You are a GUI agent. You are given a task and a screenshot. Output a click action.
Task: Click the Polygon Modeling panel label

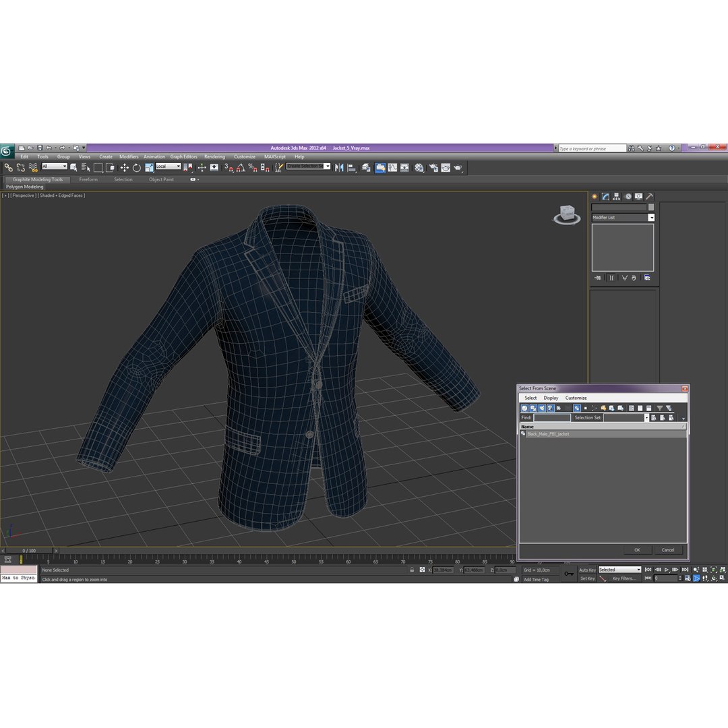coord(25,187)
